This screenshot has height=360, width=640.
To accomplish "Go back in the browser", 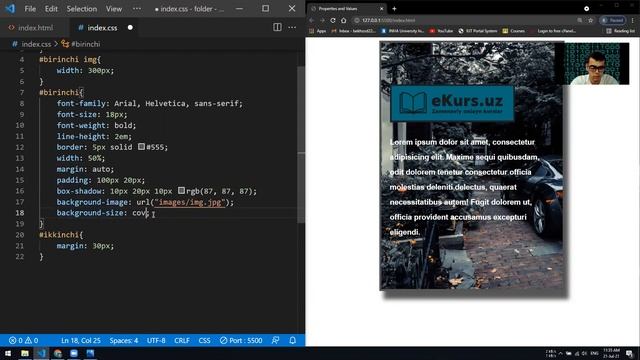I will pos(311,20).
